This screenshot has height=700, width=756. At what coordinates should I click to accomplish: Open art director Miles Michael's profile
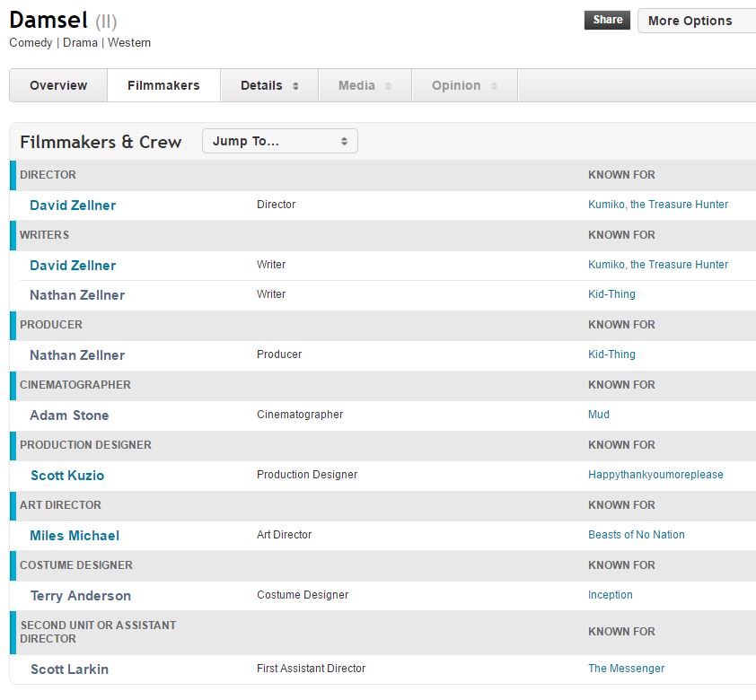(74, 535)
